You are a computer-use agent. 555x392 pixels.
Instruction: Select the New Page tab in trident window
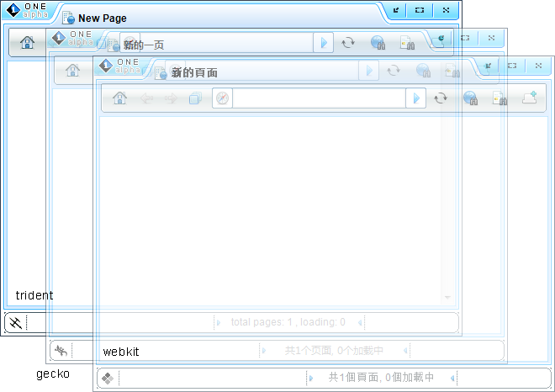103,18
